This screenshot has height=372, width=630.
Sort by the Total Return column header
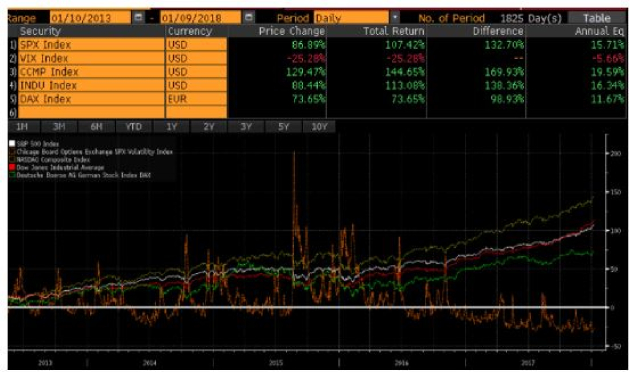pyautogui.click(x=394, y=31)
